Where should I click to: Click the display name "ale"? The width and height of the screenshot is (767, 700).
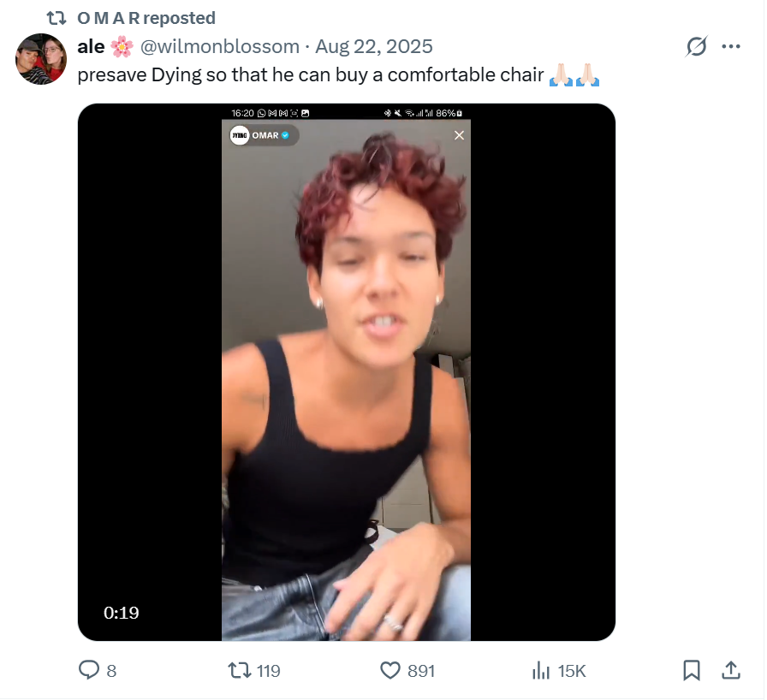[x=91, y=46]
